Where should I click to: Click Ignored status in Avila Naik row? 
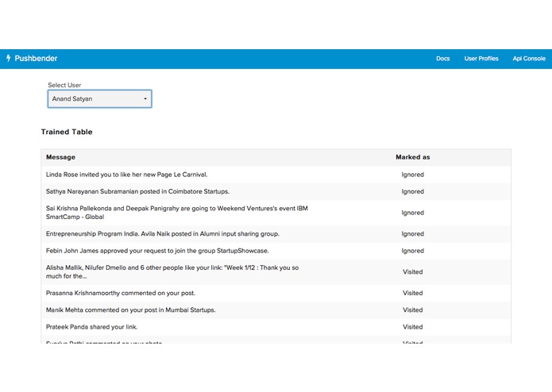pyautogui.click(x=412, y=234)
